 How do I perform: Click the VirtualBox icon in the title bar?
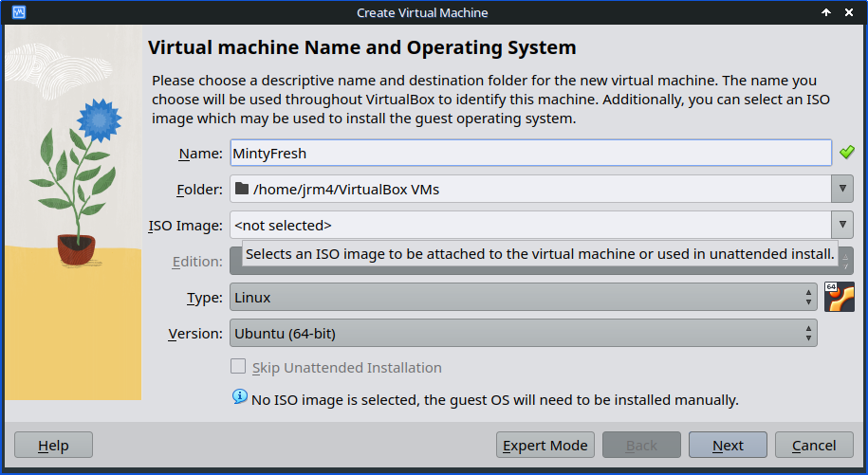(x=19, y=12)
